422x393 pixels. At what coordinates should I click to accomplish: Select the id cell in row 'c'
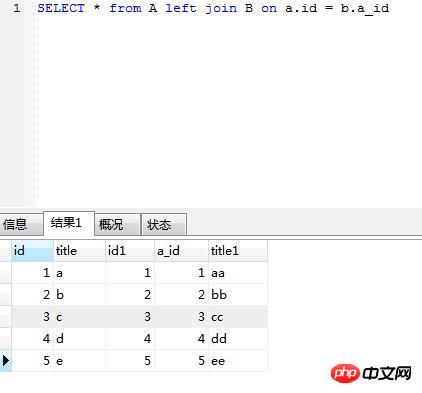tap(32, 317)
